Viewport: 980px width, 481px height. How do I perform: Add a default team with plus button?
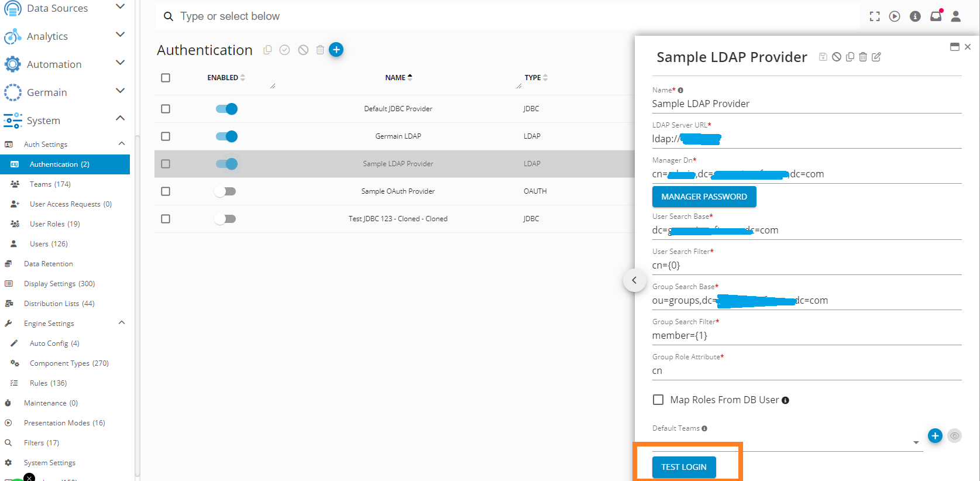click(x=935, y=436)
